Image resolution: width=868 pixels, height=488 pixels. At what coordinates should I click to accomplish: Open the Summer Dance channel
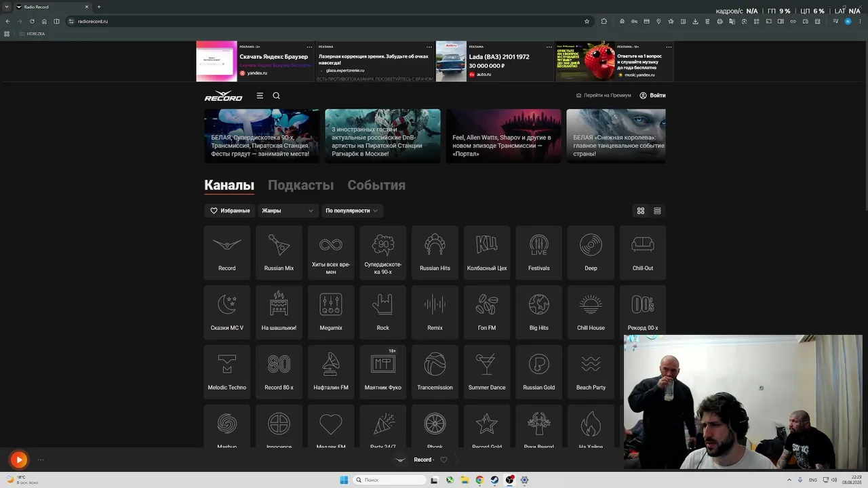tap(487, 372)
